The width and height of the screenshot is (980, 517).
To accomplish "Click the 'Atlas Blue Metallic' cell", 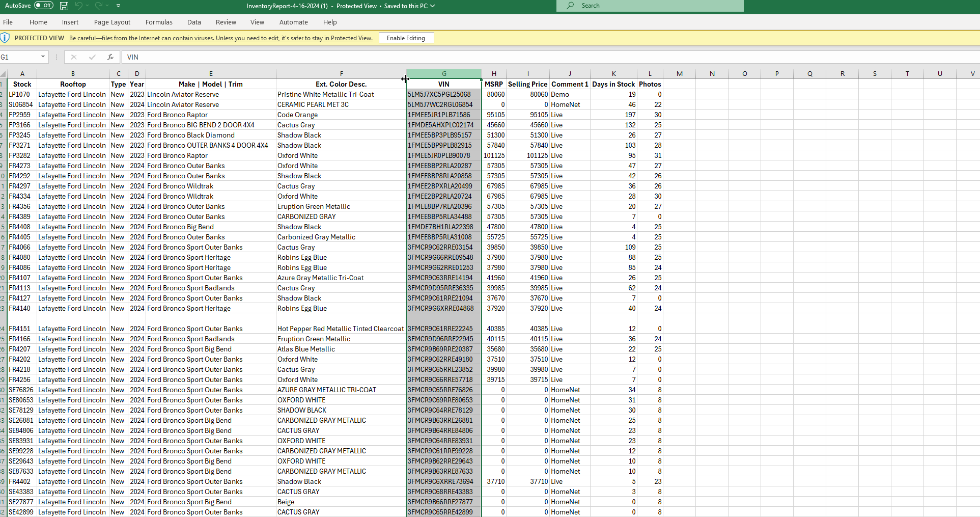I will coord(341,349).
